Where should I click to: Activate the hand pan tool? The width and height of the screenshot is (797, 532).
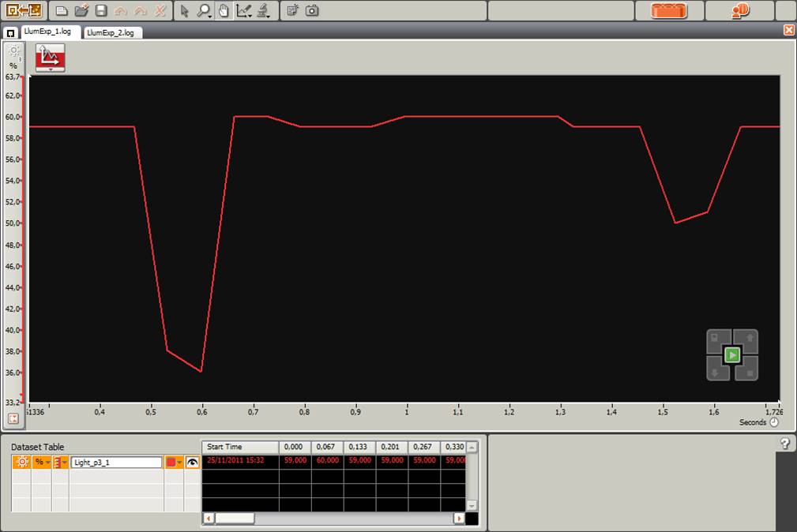pos(224,11)
